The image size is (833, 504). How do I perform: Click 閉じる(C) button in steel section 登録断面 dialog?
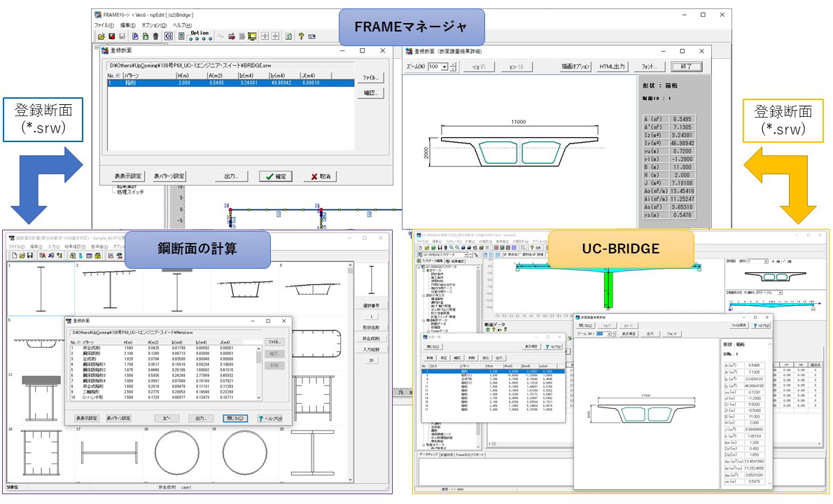(x=235, y=419)
